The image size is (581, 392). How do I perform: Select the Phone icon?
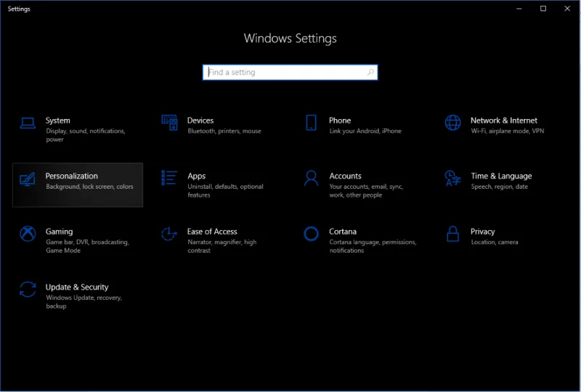[312, 123]
